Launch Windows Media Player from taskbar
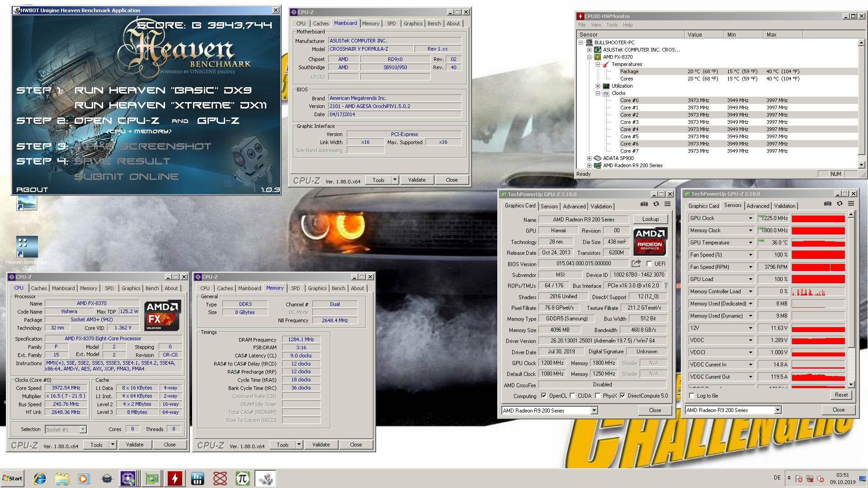868x488 pixels. click(x=84, y=479)
